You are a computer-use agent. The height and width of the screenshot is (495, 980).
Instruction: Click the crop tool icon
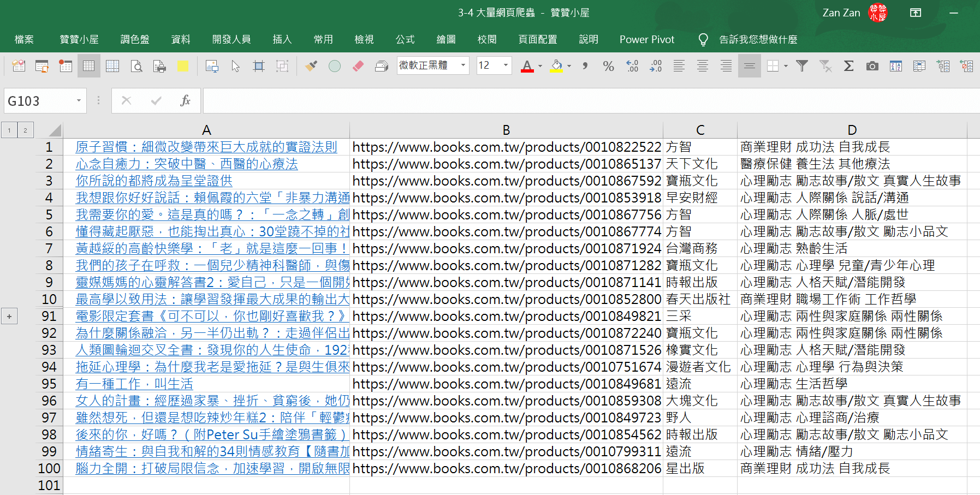(259, 66)
